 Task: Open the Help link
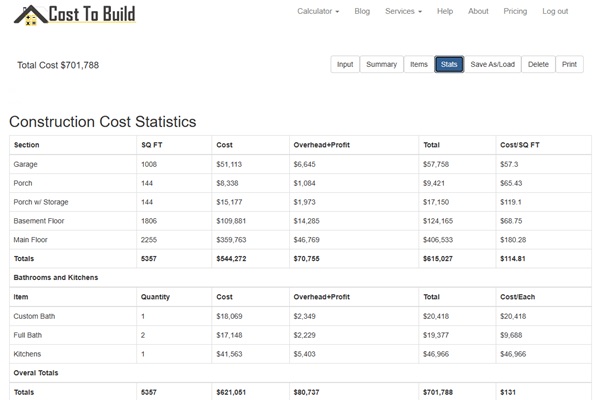[x=445, y=11]
